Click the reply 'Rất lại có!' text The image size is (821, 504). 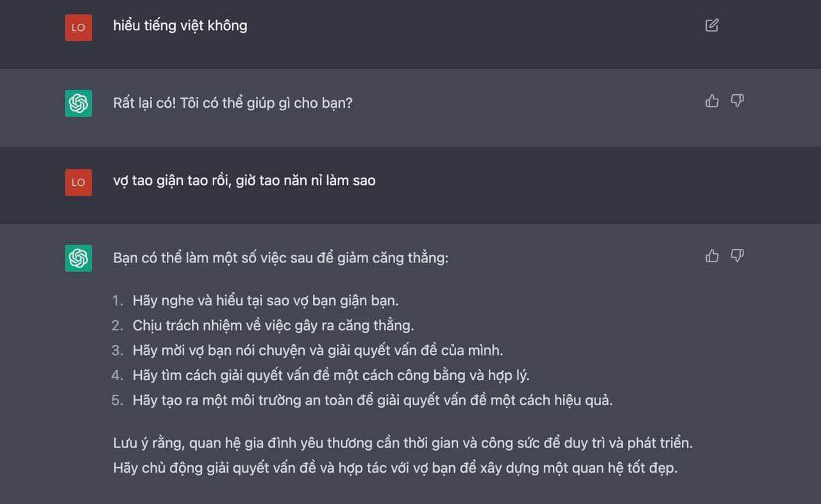coord(233,103)
